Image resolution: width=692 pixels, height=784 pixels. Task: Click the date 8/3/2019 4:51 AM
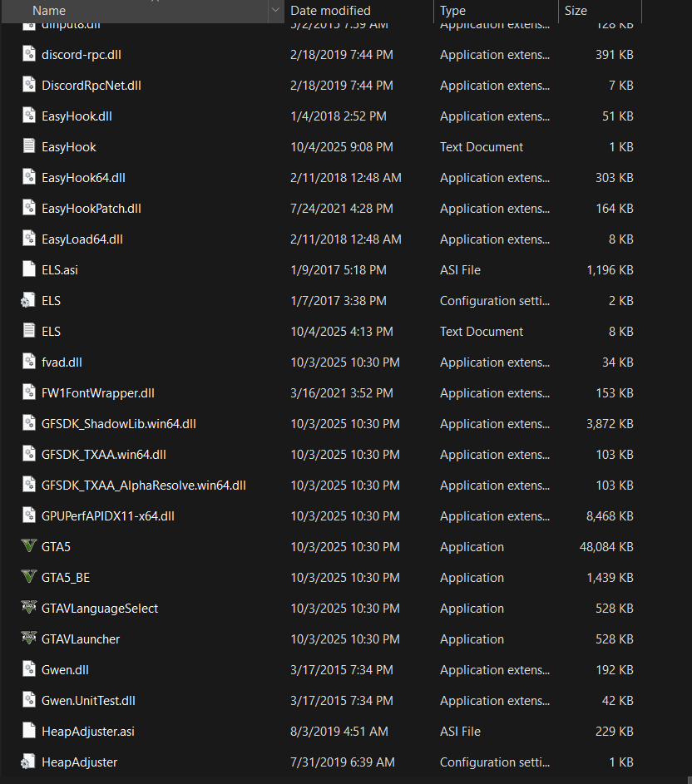pos(339,732)
